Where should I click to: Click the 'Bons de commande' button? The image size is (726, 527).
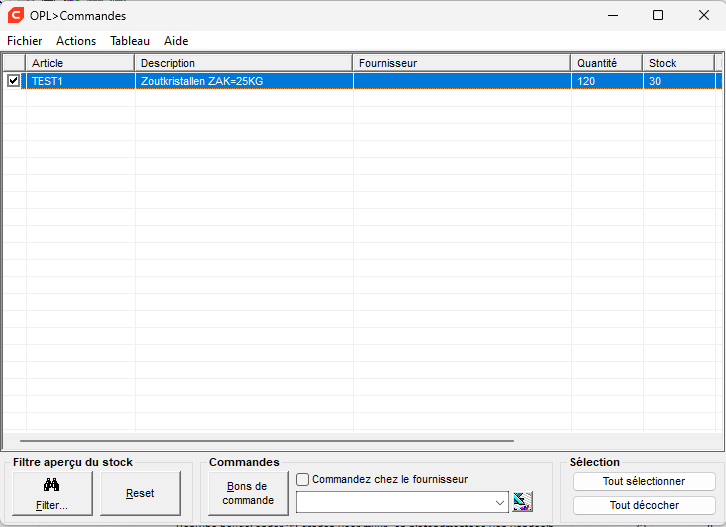coord(248,493)
